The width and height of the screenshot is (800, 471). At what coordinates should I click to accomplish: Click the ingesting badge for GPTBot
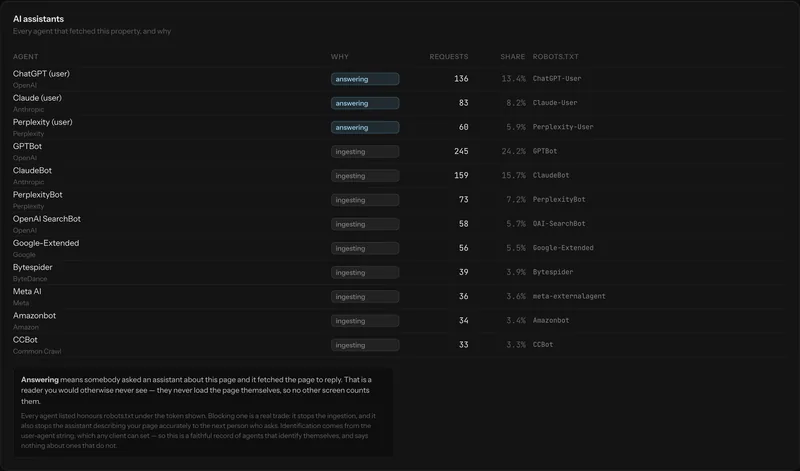point(365,152)
